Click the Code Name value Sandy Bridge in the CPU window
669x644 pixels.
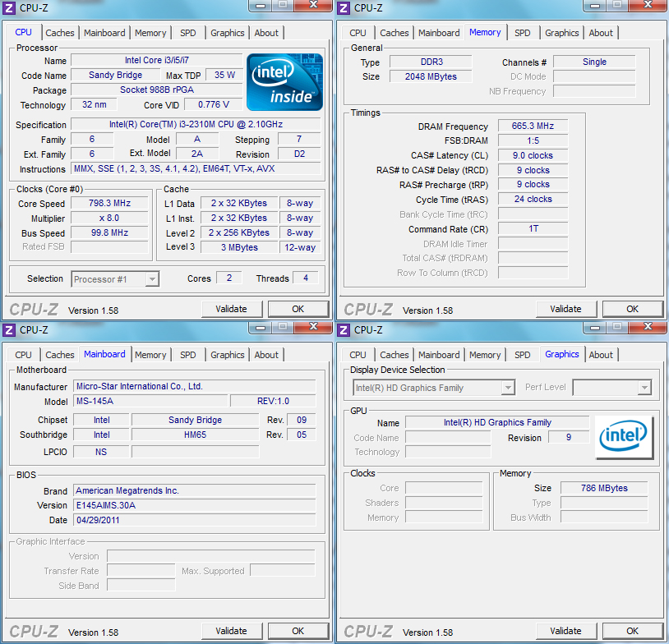(x=115, y=75)
